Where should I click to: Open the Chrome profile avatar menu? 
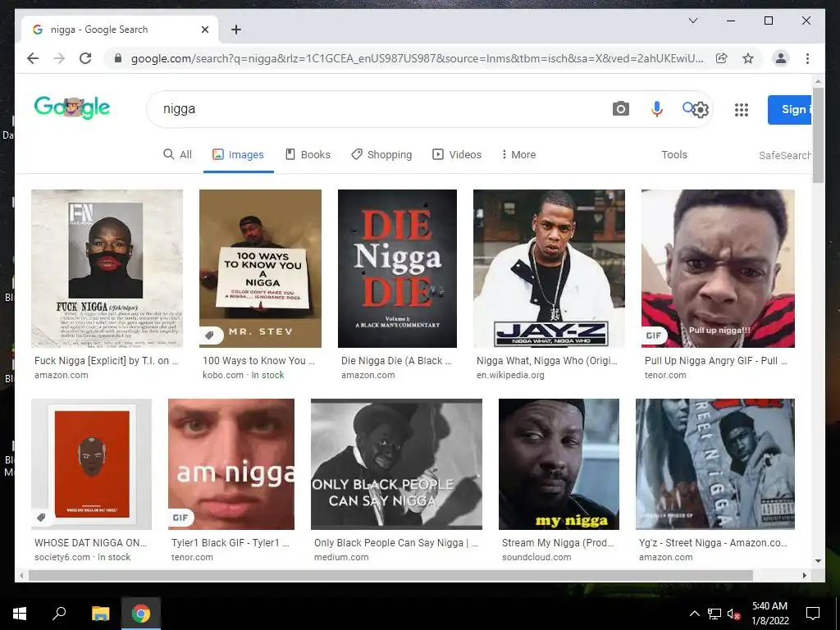pyautogui.click(x=781, y=58)
